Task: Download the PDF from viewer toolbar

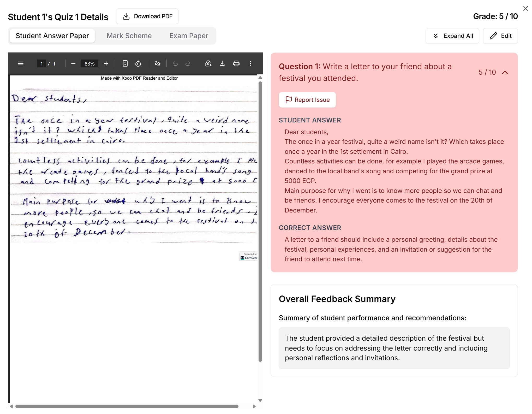Action: (222, 63)
